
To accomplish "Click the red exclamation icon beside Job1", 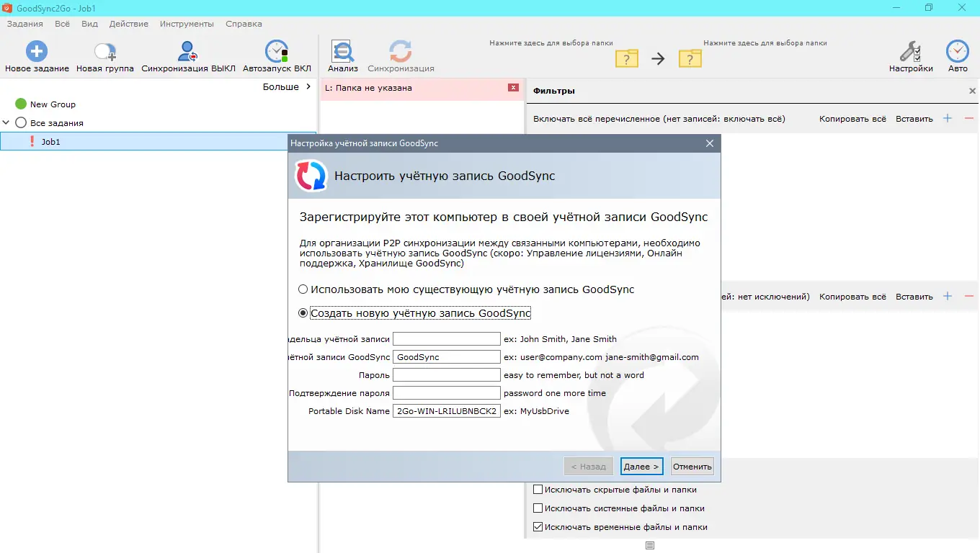I will pos(32,142).
